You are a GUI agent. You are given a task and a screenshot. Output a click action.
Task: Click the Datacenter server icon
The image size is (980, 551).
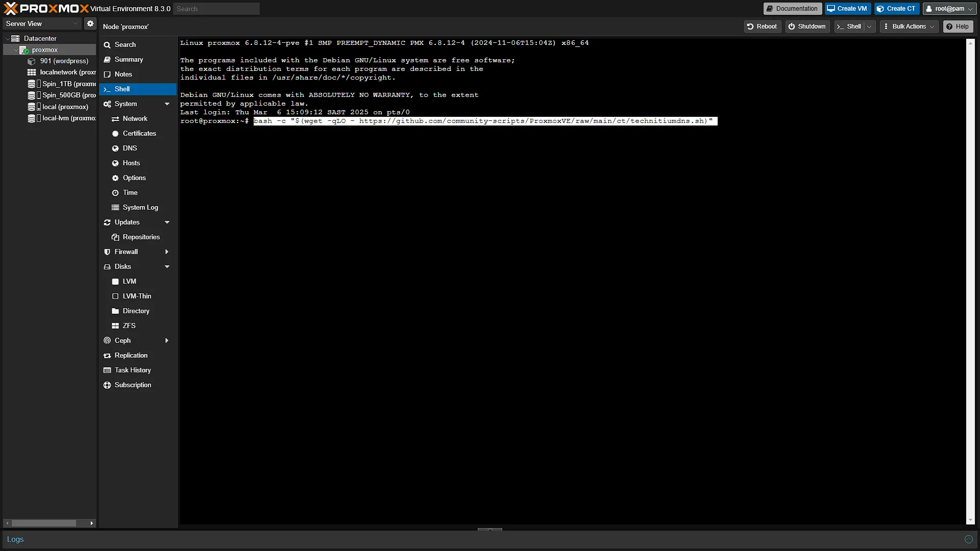tap(16, 38)
